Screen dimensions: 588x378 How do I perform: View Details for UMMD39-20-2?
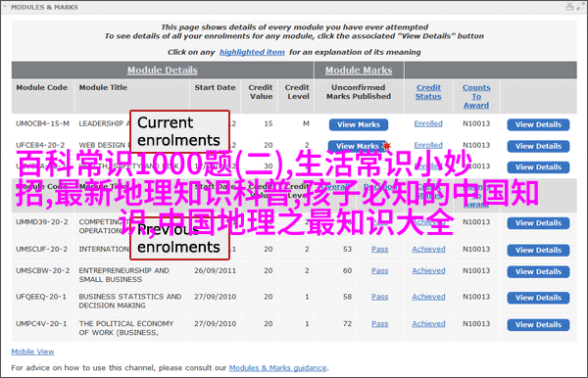pyautogui.click(x=538, y=223)
